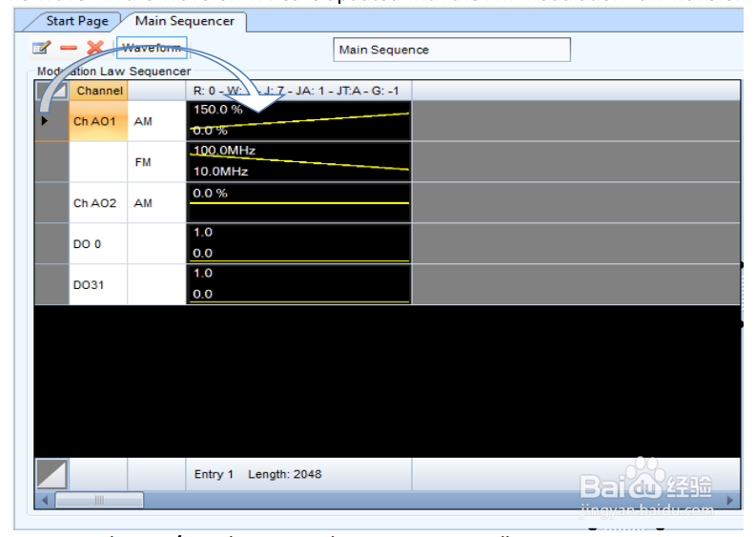Screen dimensions: 756x537
Task: Click the Channel column header
Action: pos(99,91)
